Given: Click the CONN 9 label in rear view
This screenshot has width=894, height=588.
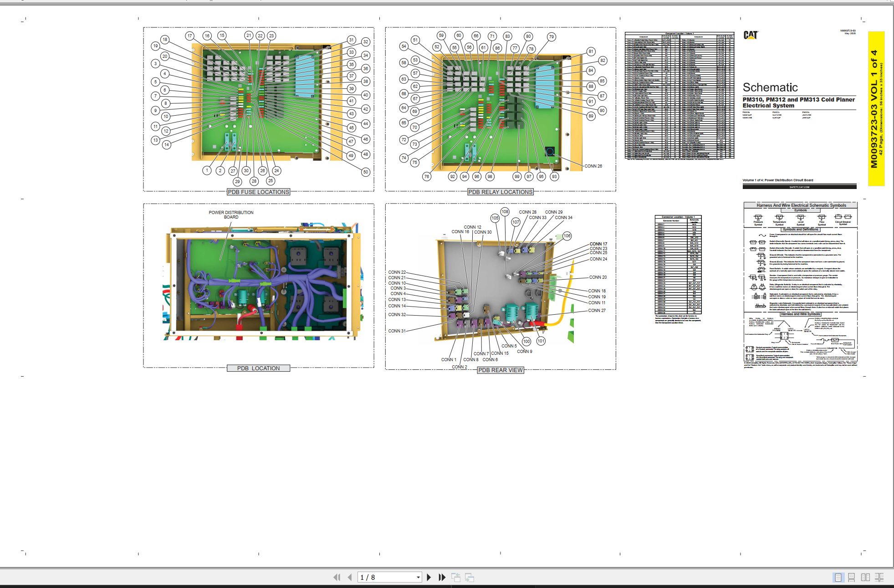Looking at the screenshot, I should click(524, 352).
